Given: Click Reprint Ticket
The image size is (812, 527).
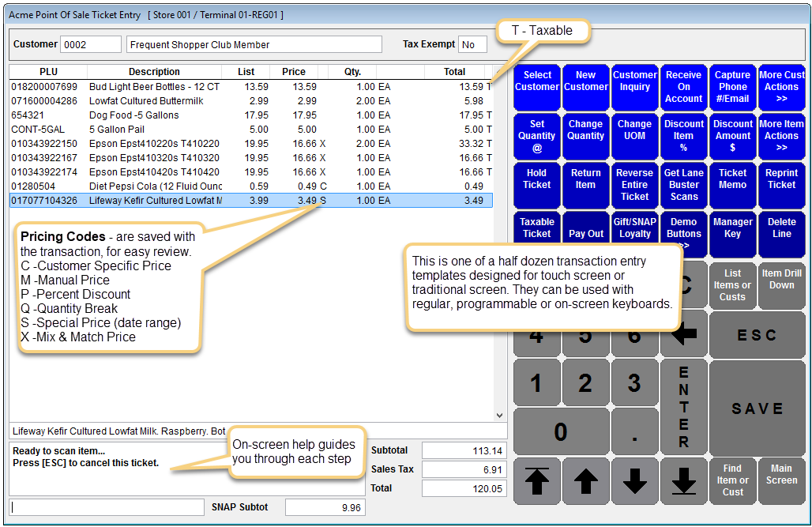Looking at the screenshot, I should pyautogui.click(x=782, y=185).
